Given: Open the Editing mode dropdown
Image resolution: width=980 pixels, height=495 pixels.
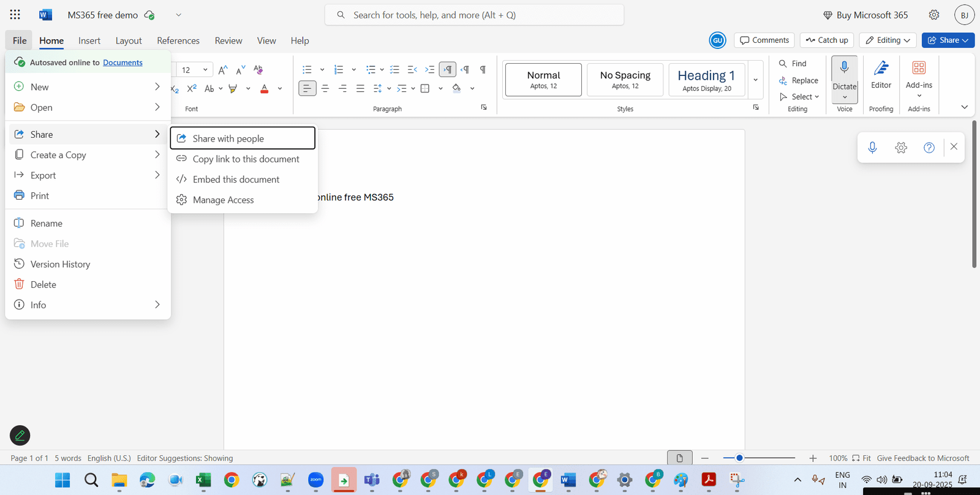Looking at the screenshot, I should point(888,40).
